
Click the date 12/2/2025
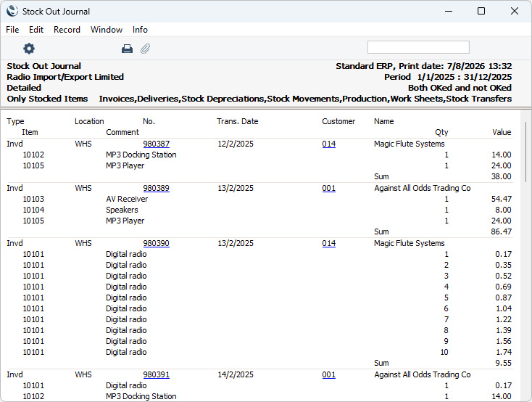[x=236, y=144]
